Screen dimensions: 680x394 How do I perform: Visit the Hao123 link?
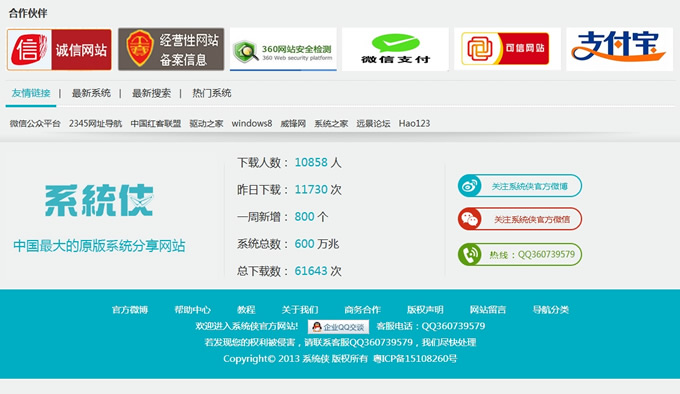click(x=414, y=124)
